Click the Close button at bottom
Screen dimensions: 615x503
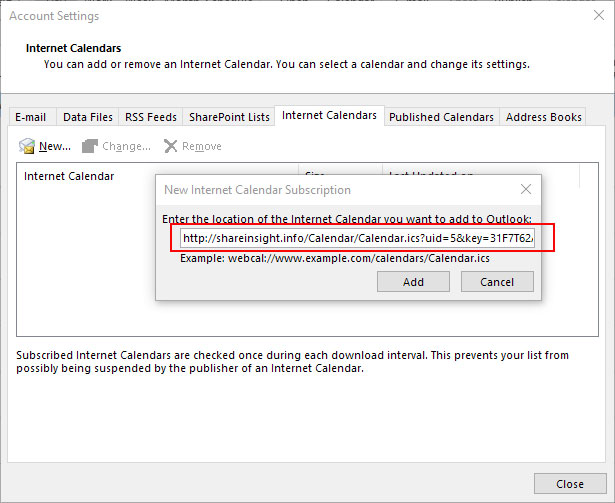570,484
